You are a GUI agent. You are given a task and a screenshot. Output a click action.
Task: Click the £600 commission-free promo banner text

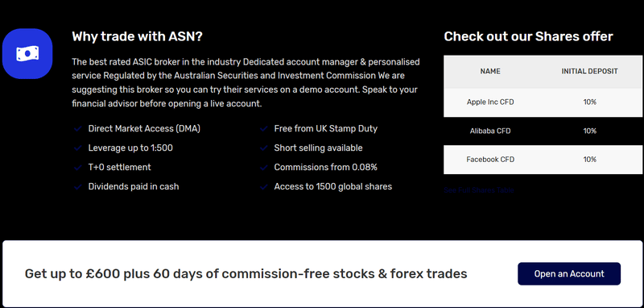pos(246,274)
